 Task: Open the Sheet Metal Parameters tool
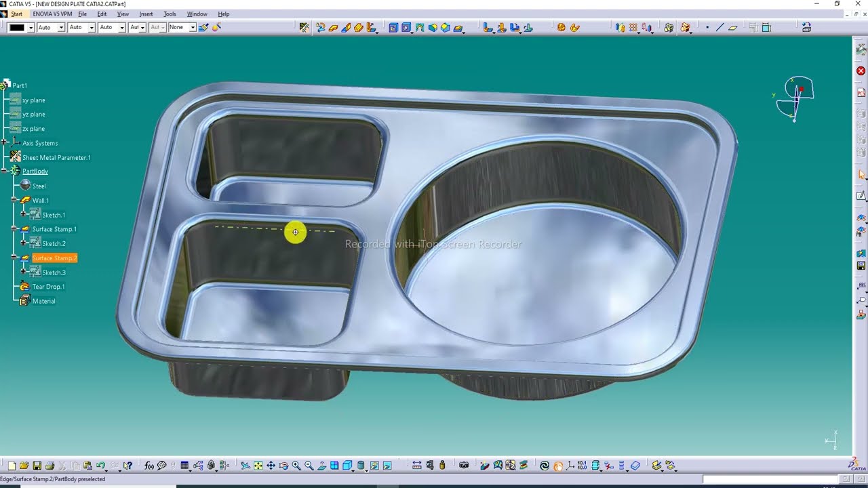(x=304, y=27)
